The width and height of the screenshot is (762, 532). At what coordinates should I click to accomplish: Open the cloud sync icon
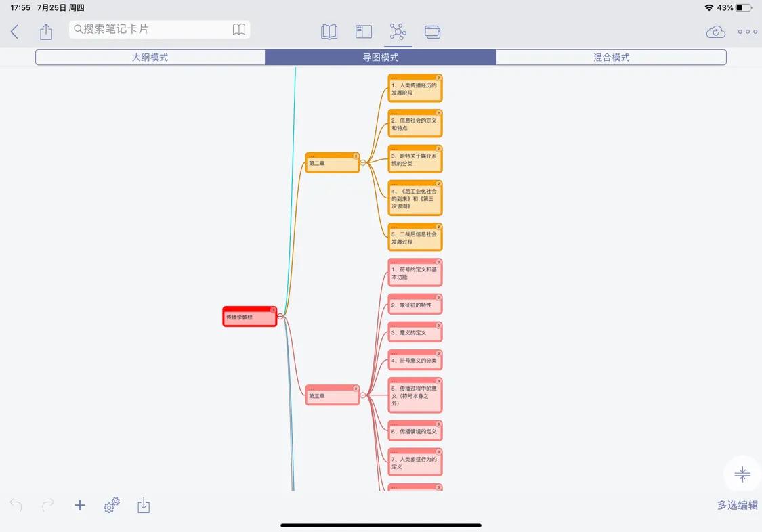pos(715,31)
